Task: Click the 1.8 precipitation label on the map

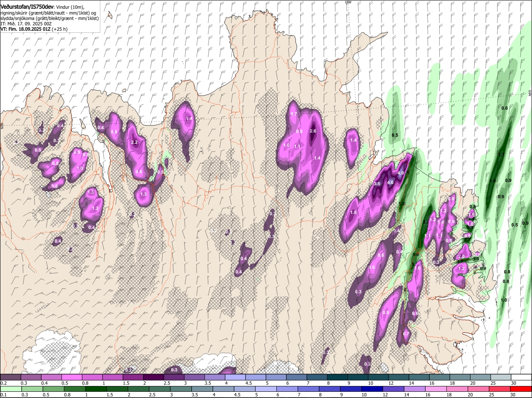Action: pos(353,212)
